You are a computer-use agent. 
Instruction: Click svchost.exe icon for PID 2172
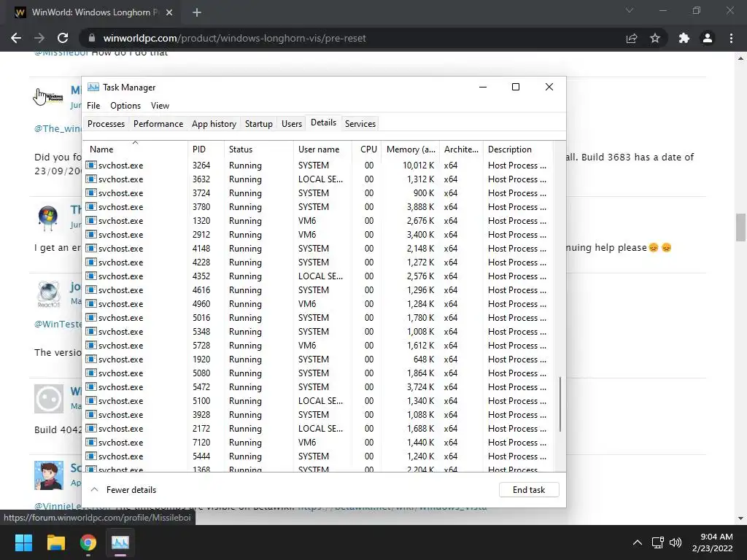point(91,428)
